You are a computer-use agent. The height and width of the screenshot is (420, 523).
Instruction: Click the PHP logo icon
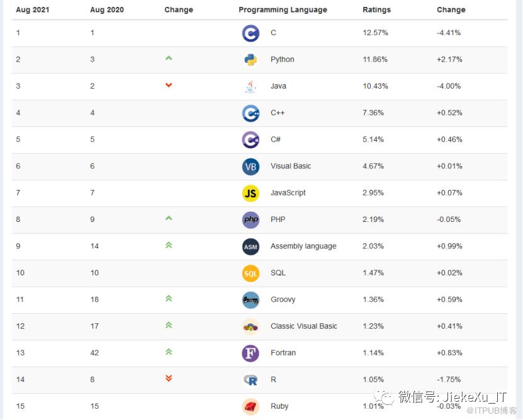pos(250,219)
